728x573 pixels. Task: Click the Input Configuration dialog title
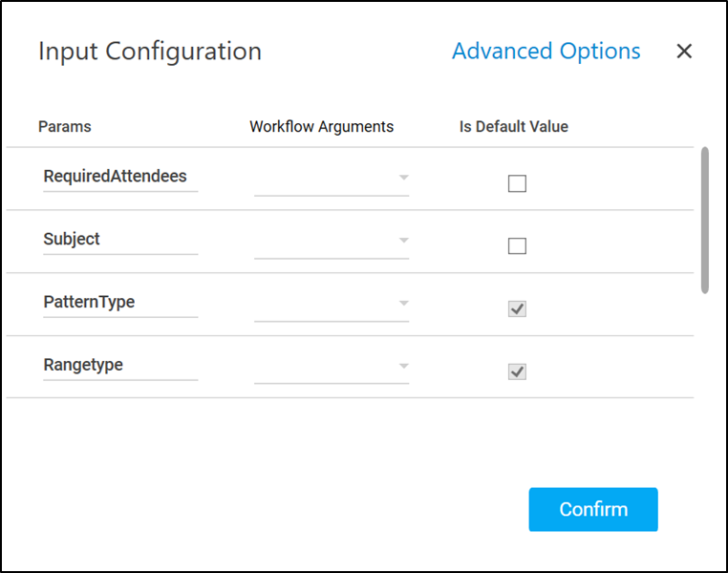[150, 52]
